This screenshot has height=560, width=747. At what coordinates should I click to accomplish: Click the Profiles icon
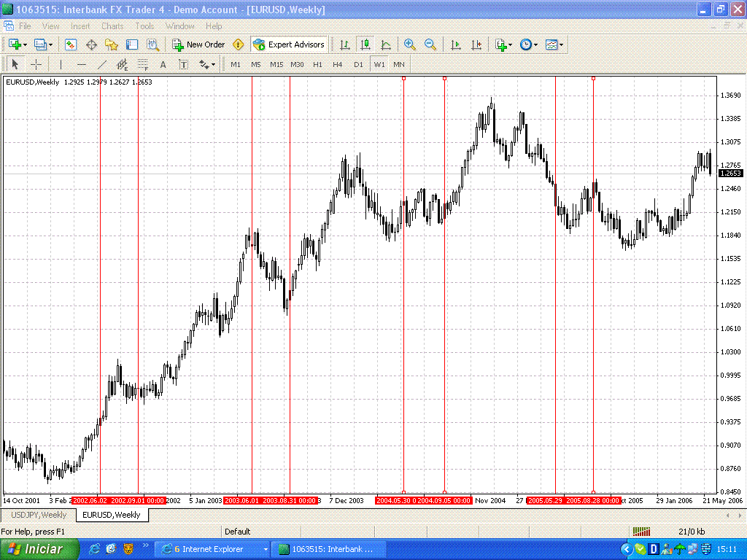40,44
